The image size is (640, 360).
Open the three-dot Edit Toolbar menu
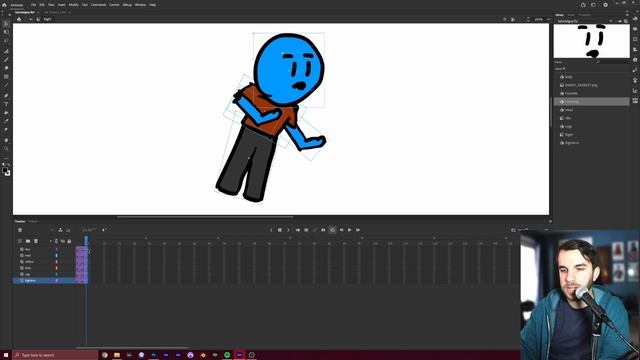[x=6, y=158]
